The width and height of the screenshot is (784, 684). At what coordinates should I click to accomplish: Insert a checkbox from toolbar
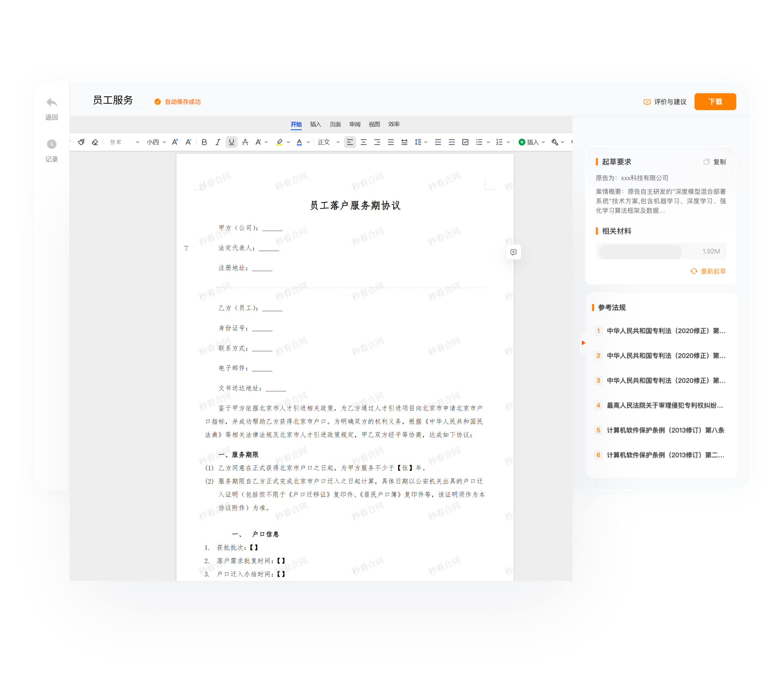(465, 142)
